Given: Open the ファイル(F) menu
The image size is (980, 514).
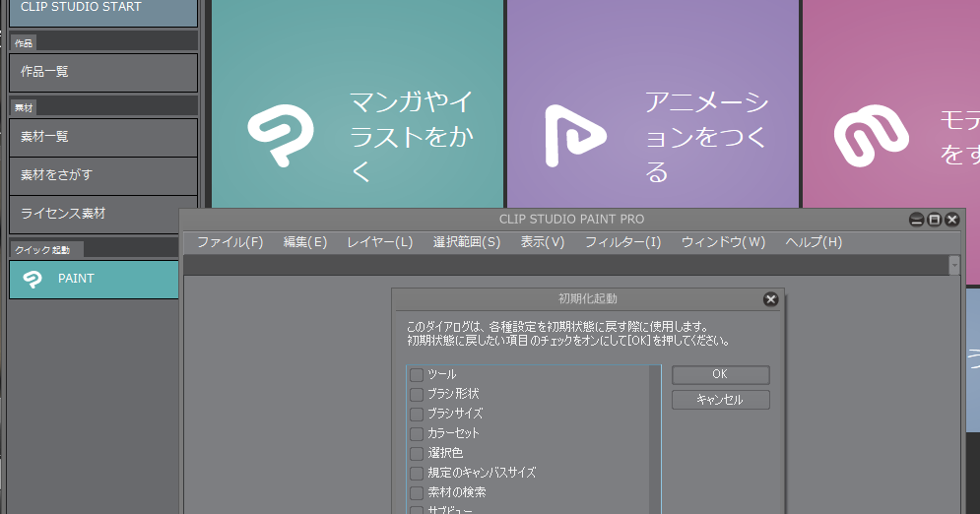Looking at the screenshot, I should point(230,242).
